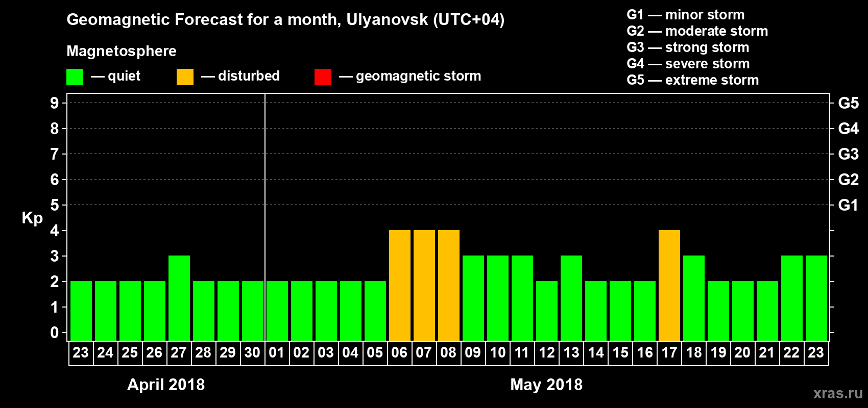Click the 'G1 — minor storm' legend text
Screen dimensions: 868x408
point(686,15)
